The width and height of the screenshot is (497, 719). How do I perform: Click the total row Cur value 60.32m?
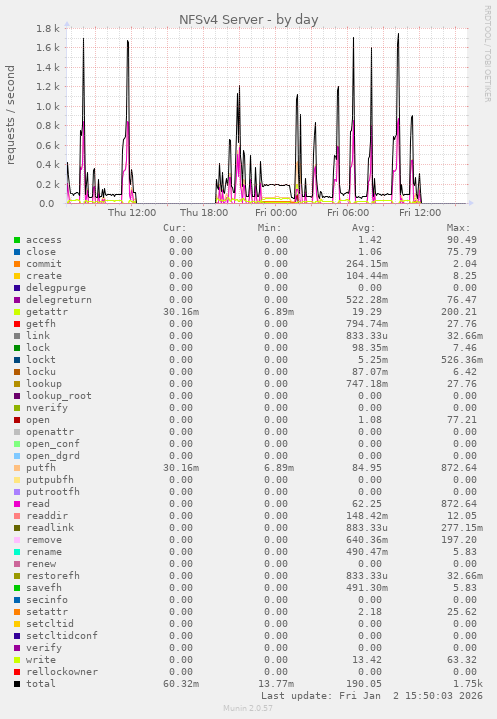[181, 684]
